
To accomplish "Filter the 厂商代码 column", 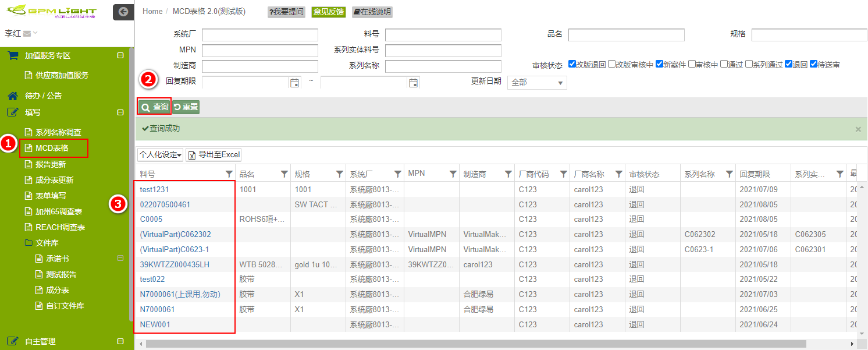I will pyautogui.click(x=563, y=174).
